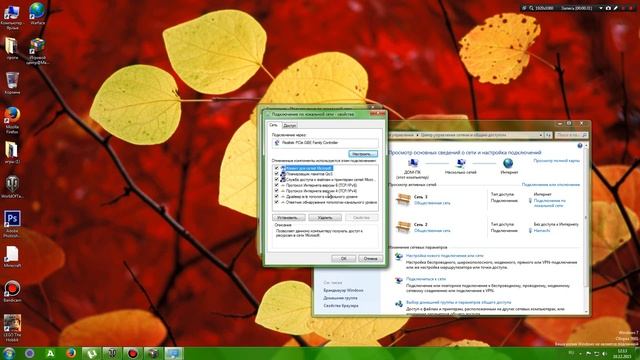Open 'Настройка нового подключения или сети'
Image resolution: width=640 pixels, height=360 pixels.
[444, 256]
